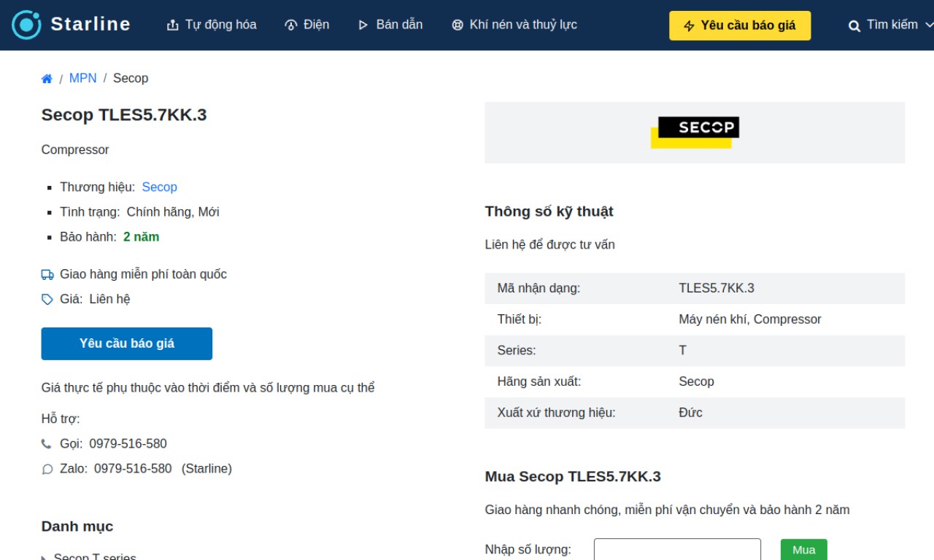Click the Hãng sản xuất value Secop
The height and width of the screenshot is (560, 934).
click(696, 381)
